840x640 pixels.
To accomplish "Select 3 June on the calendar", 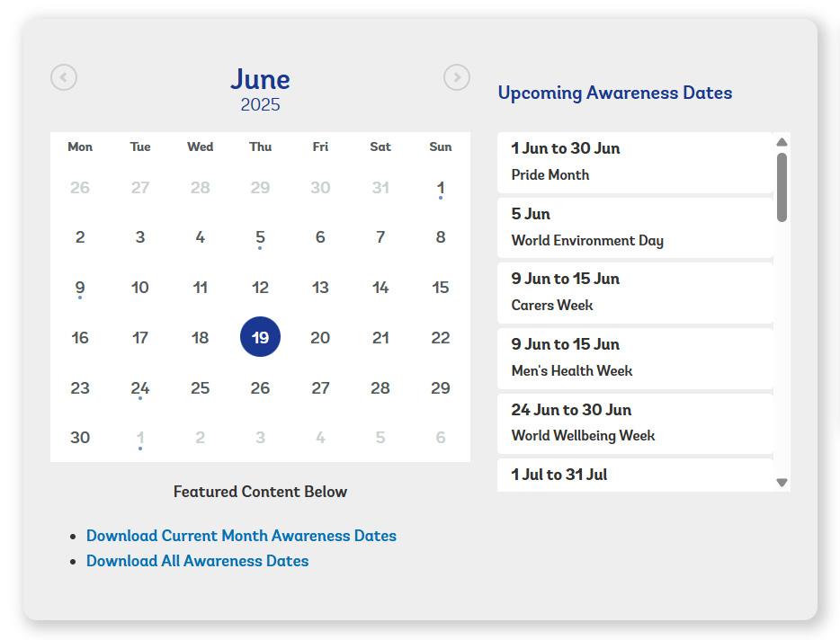I will (x=140, y=237).
